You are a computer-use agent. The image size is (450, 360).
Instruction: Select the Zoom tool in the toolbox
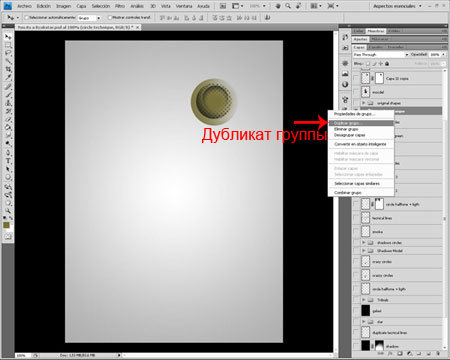(x=8, y=211)
